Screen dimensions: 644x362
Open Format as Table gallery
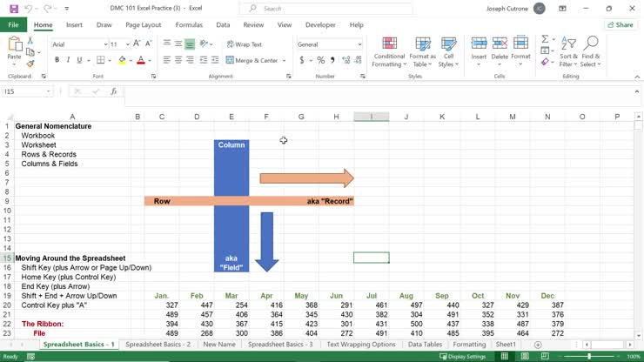423,51
